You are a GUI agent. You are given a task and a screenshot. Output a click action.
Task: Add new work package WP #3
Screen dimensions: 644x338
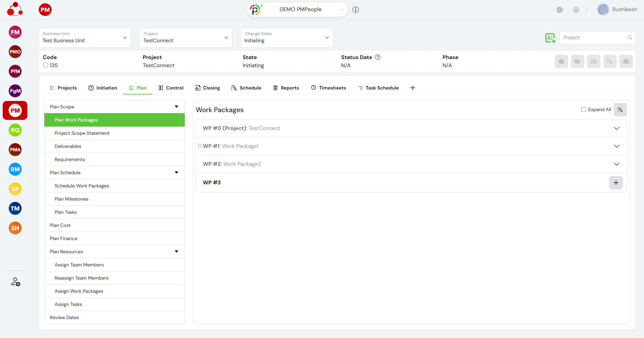[x=616, y=183]
